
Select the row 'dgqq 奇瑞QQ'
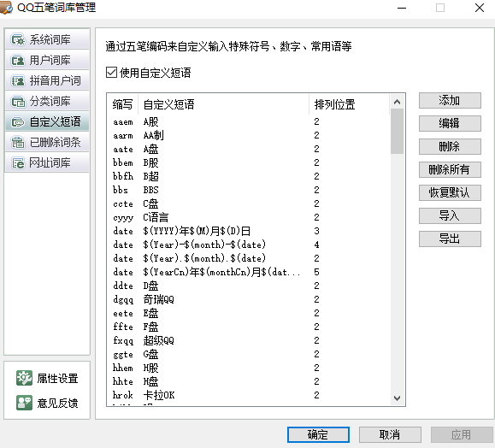point(248,299)
